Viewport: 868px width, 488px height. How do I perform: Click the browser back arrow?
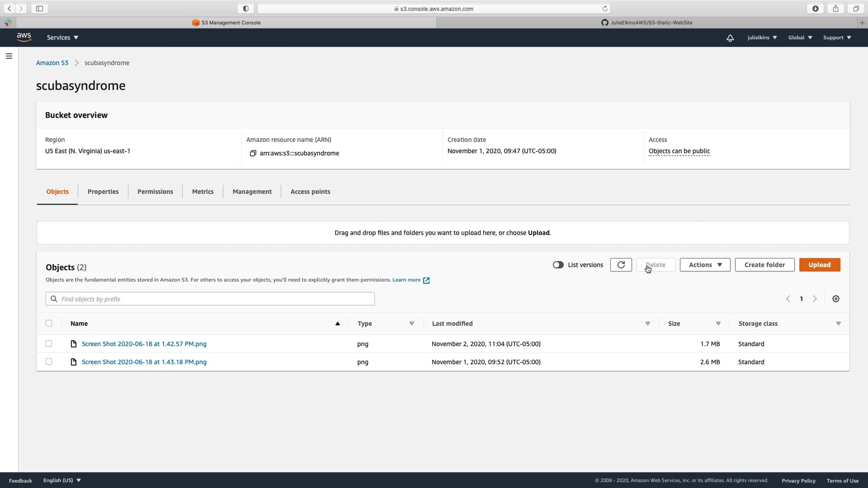(9, 8)
